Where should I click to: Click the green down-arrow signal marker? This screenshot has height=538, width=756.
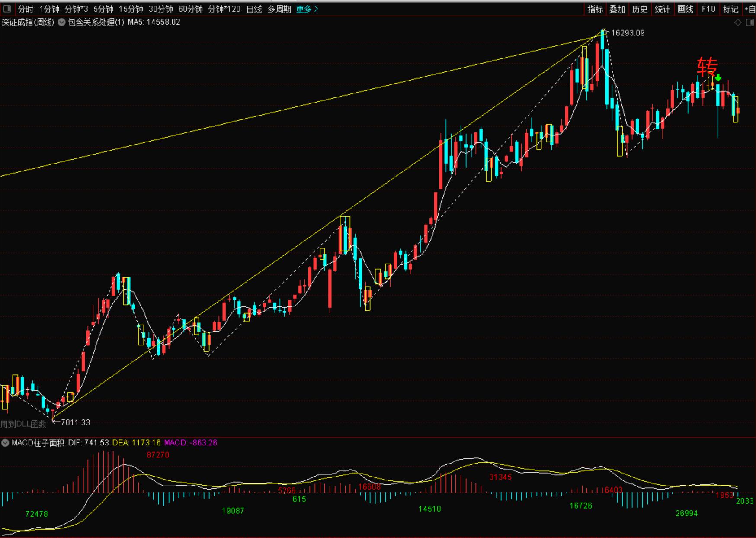coord(718,78)
